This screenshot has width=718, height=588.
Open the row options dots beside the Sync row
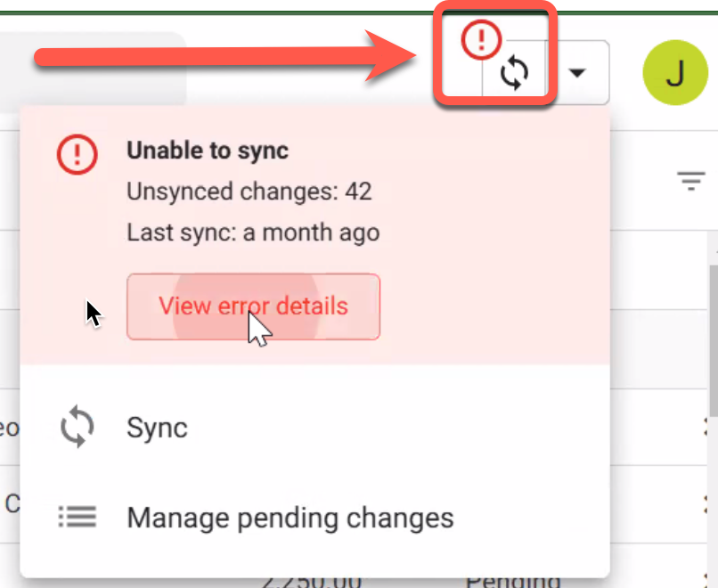(x=707, y=427)
